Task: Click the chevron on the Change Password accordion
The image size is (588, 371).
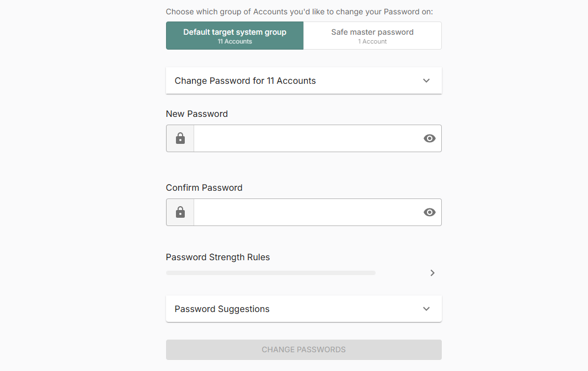Action: pyautogui.click(x=426, y=80)
